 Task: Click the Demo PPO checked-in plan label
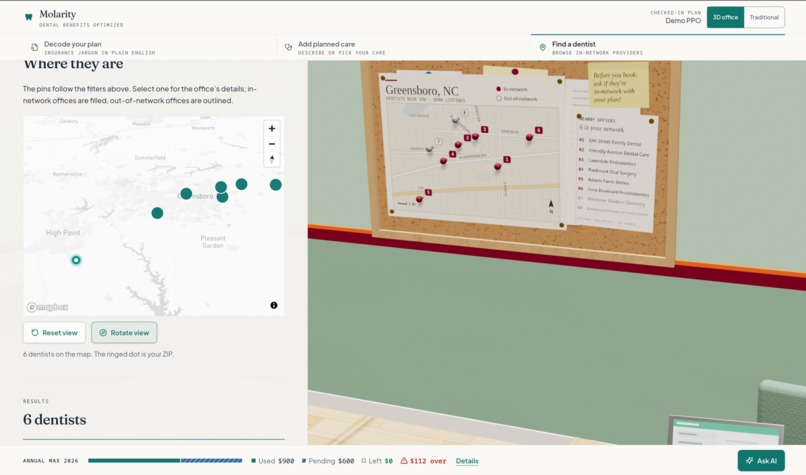[683, 21]
